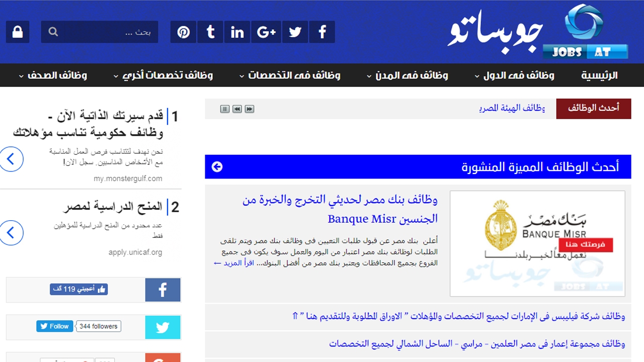The image size is (644, 362).
Task: Rewind the news ticker to the previous item
Action: pyautogui.click(x=237, y=109)
